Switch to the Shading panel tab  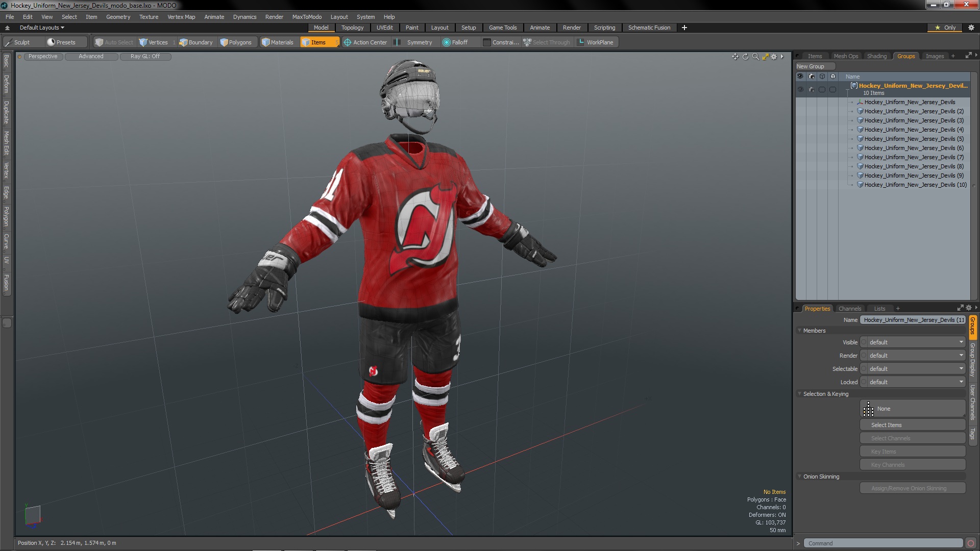pos(877,56)
